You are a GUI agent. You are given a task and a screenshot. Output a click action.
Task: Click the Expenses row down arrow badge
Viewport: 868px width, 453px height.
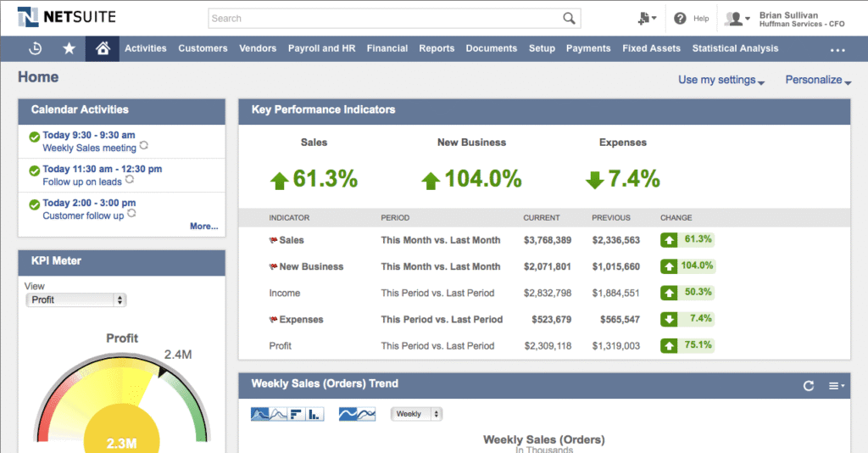(x=669, y=319)
